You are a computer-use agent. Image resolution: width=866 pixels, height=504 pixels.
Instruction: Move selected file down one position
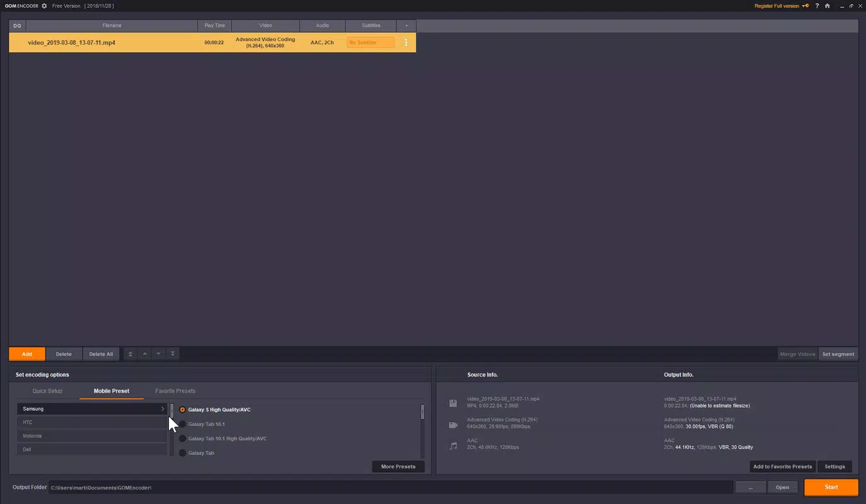[x=159, y=354]
